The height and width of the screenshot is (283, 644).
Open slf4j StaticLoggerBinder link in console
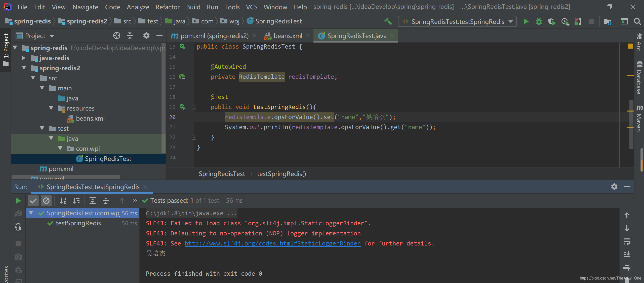[272, 243]
